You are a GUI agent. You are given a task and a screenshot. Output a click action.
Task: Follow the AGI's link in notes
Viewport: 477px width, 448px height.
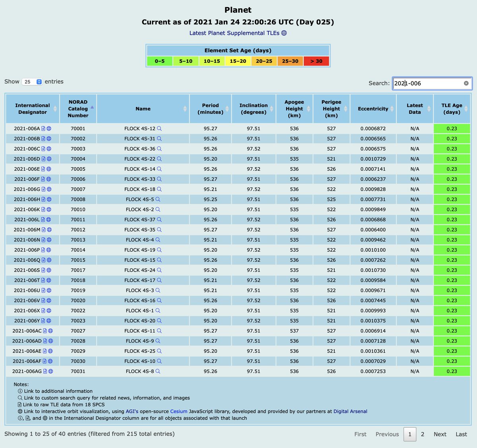pos(132,411)
